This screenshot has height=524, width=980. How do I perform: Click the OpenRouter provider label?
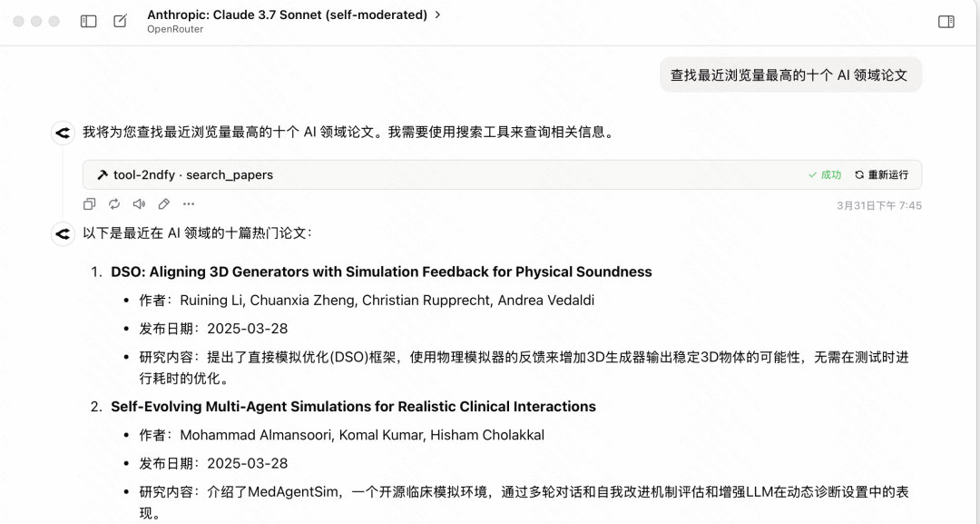coord(175,29)
